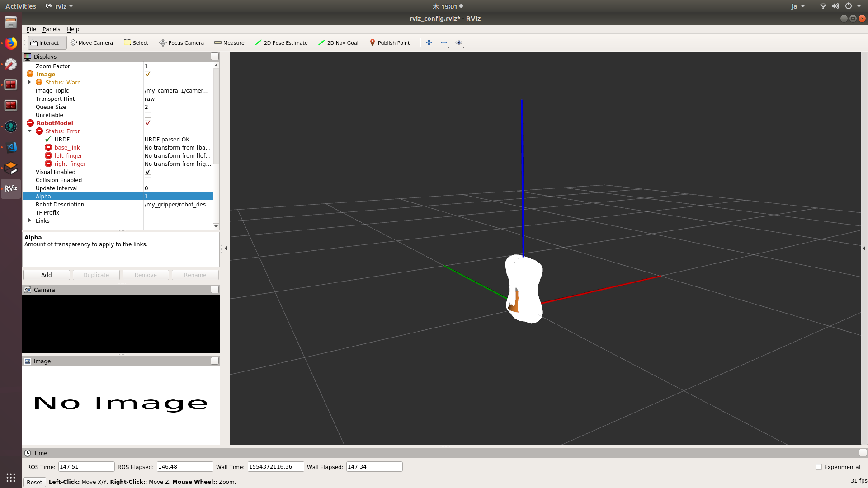This screenshot has height=488, width=868.
Task: Enable the Collision Enabled checkbox
Action: (x=148, y=180)
